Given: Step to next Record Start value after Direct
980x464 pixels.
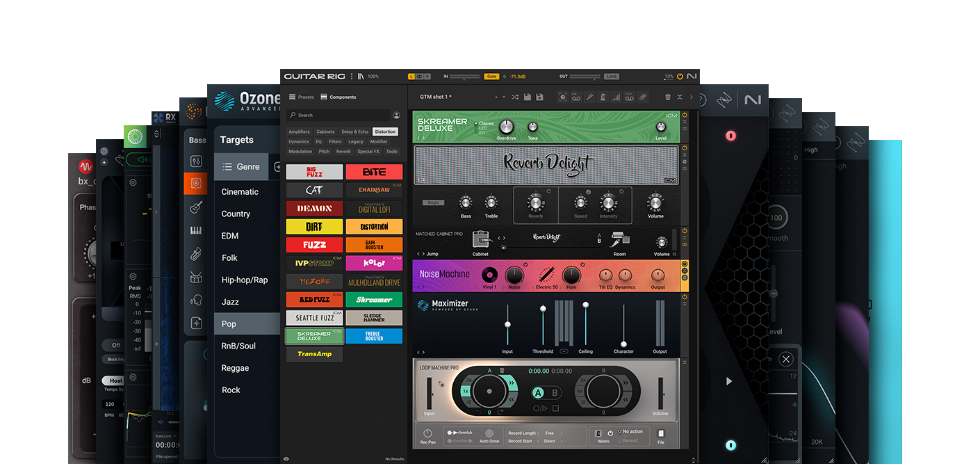Looking at the screenshot, I should [562, 441].
